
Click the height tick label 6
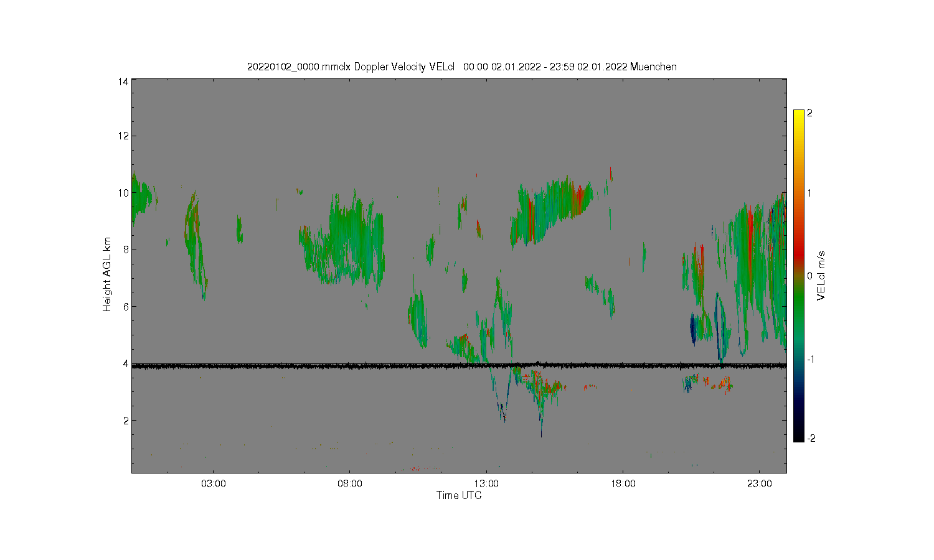pos(126,307)
